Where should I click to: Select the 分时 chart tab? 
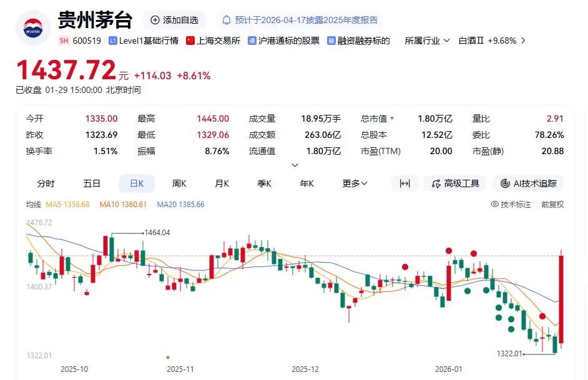coord(46,183)
